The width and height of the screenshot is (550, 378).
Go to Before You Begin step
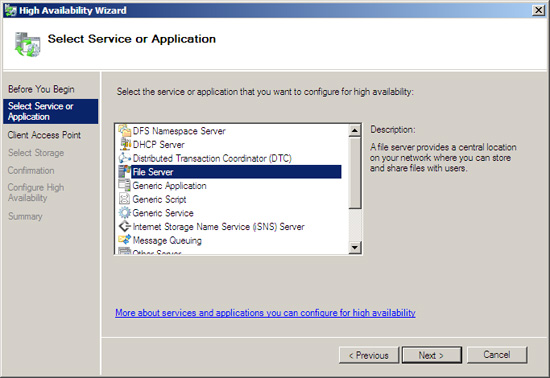click(41, 89)
